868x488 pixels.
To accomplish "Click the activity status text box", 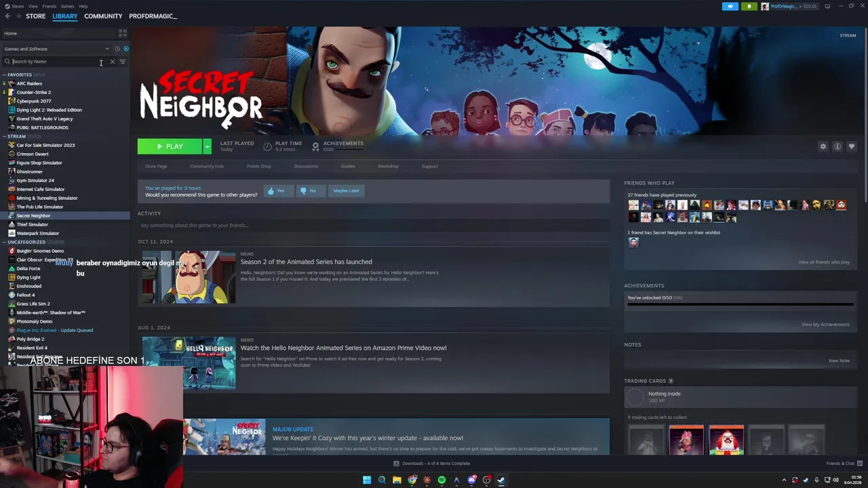I will (374, 225).
